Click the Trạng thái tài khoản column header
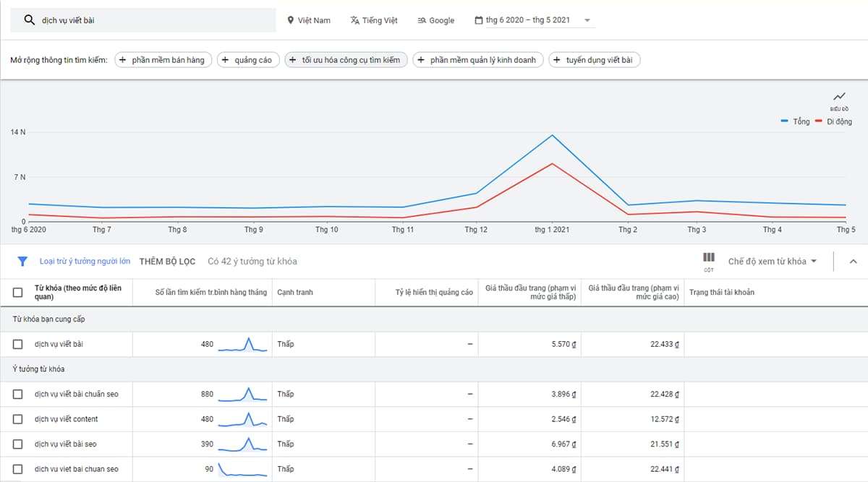 coord(722,292)
